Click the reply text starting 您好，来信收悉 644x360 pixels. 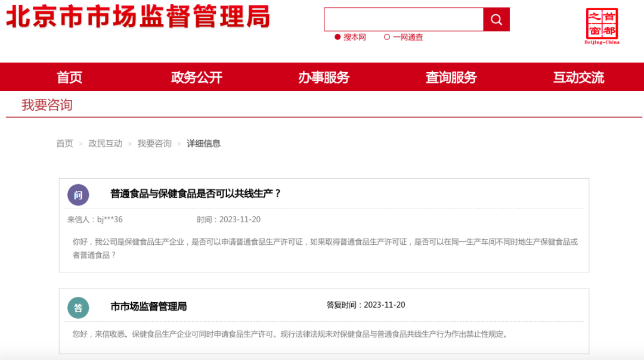point(291,334)
